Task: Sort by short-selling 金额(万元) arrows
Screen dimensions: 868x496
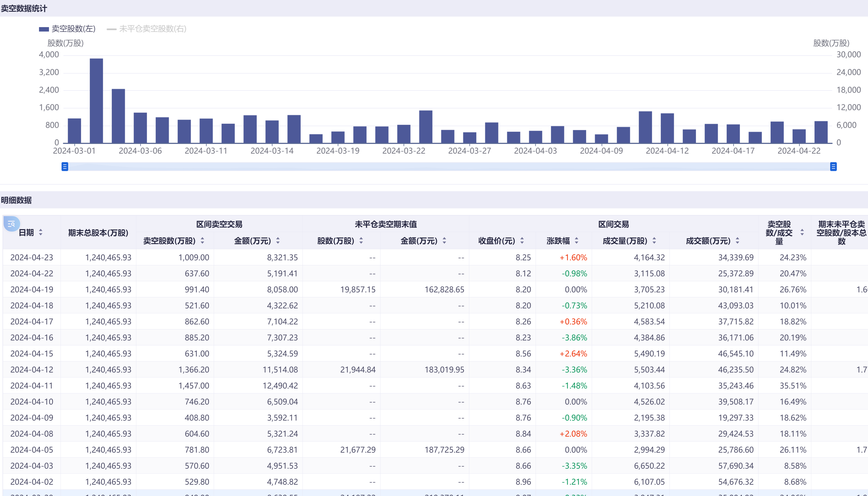Action: pos(278,241)
